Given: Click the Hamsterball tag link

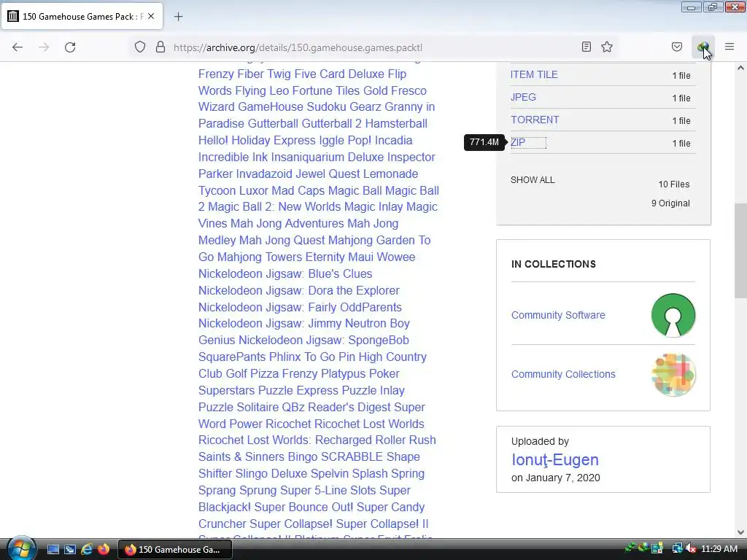Looking at the screenshot, I should (396, 123).
